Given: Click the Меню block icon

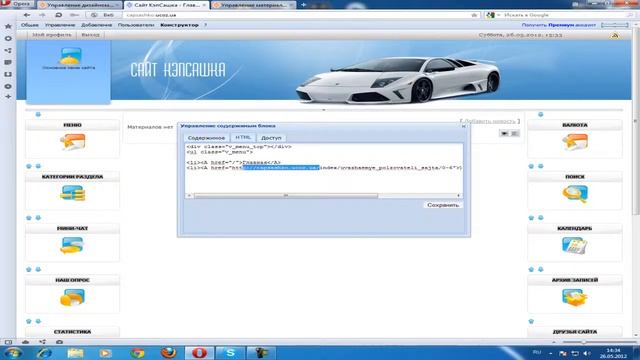Looking at the screenshot, I should coord(73,142).
